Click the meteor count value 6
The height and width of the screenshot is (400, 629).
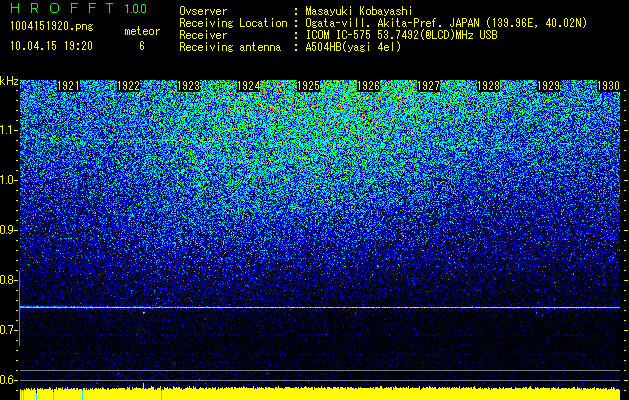click(142, 46)
